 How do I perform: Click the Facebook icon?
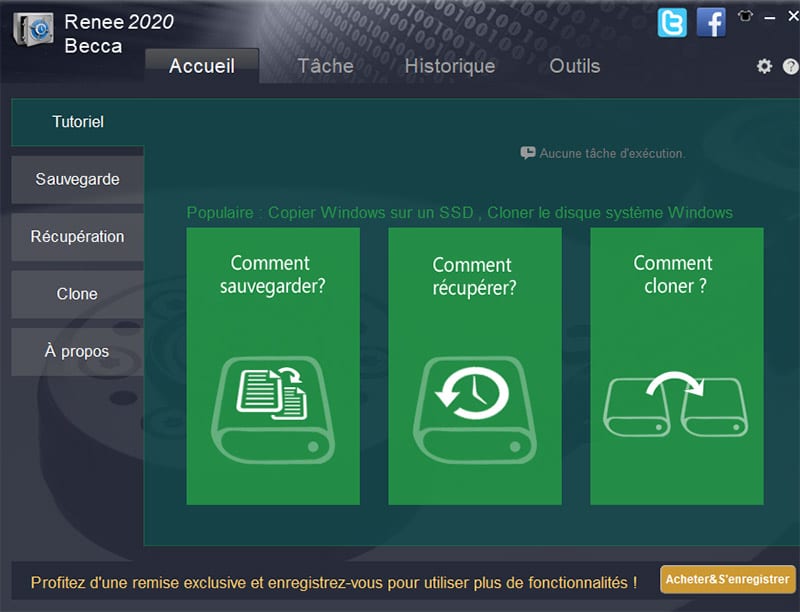pyautogui.click(x=711, y=22)
